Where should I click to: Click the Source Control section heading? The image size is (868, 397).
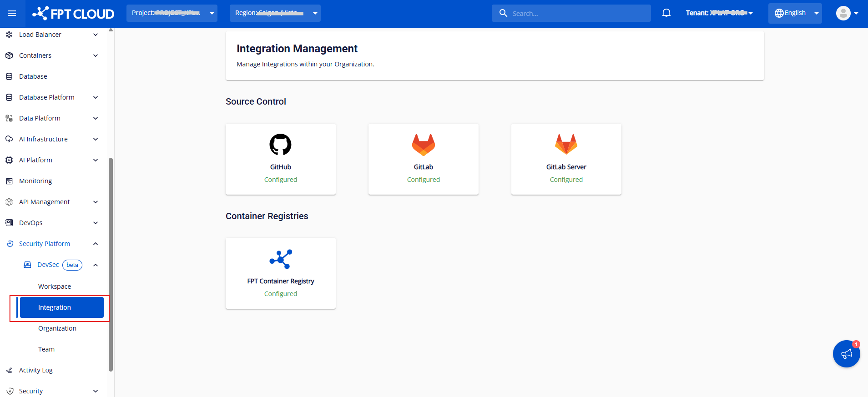coord(256,101)
